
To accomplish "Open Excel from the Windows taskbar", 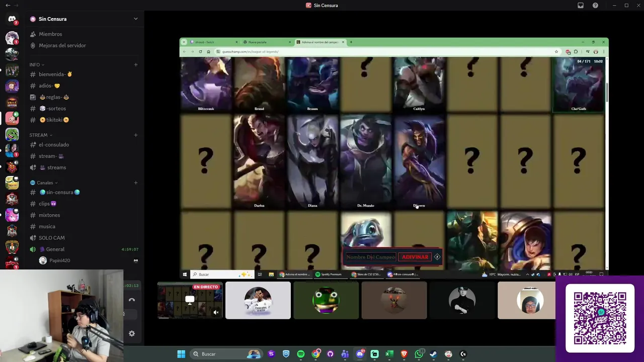I will [x=389, y=354].
